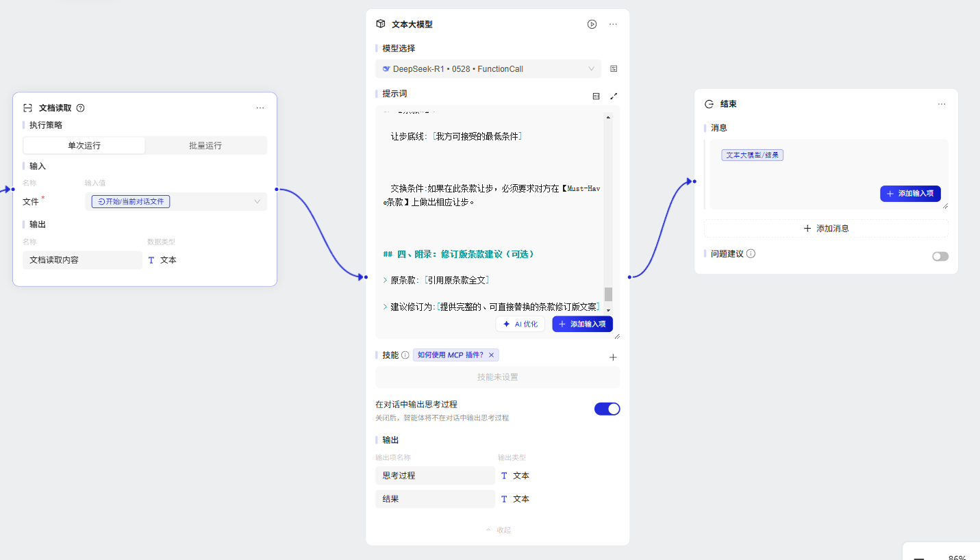Click the help icon next to 文档读取
Image resolution: width=980 pixels, height=560 pixels.
(81, 107)
